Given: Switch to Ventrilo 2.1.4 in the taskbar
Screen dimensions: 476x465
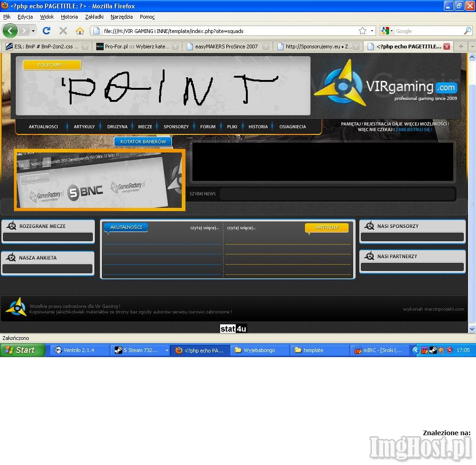Looking at the screenshot, I should tap(79, 350).
